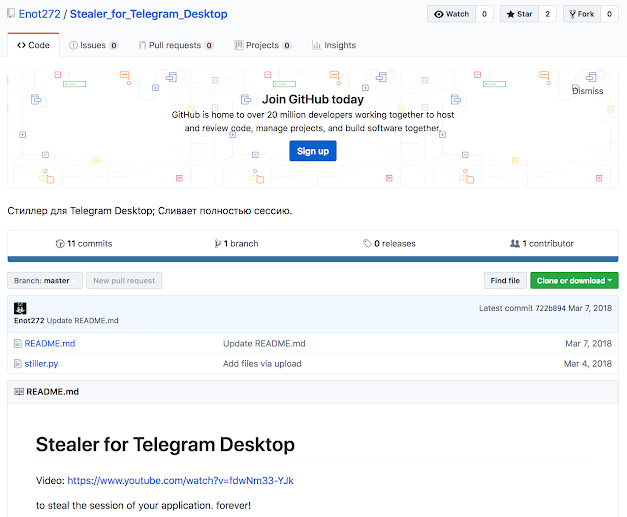The height and width of the screenshot is (517, 627).
Task: Click the language color bar under stats
Action: (x=313, y=259)
